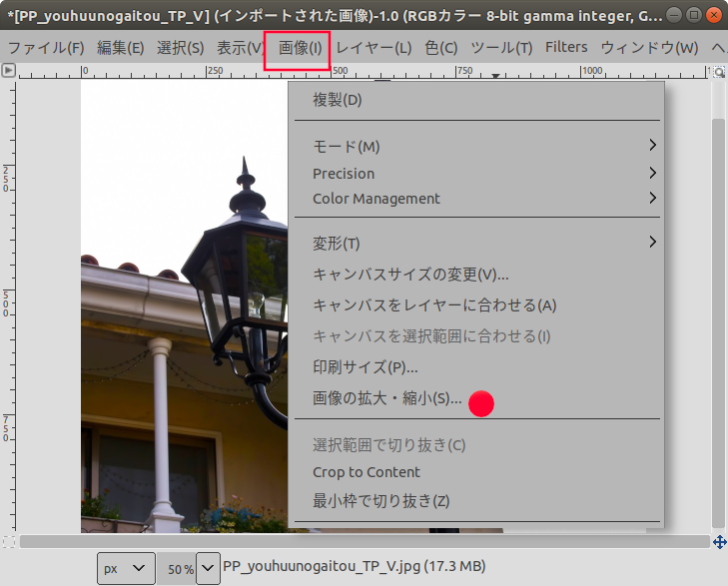Click the ruler corner menu arrow icon
This screenshot has height=586, width=728.
point(8,71)
